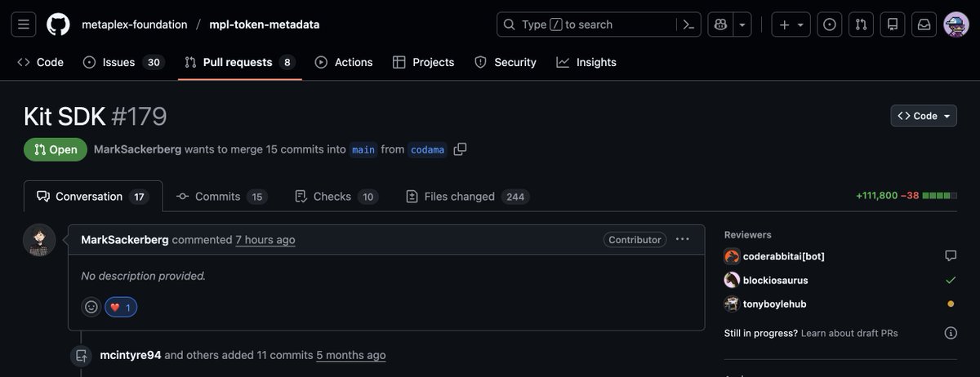
Task: Open the create new plus menu
Action: [x=791, y=24]
